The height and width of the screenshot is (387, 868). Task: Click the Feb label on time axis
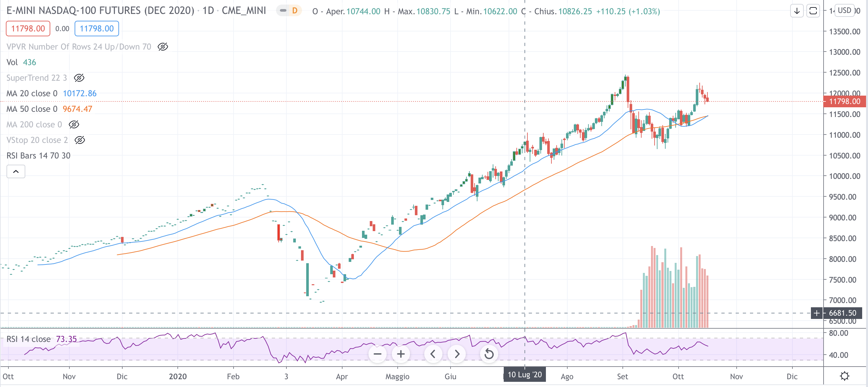pyautogui.click(x=233, y=377)
